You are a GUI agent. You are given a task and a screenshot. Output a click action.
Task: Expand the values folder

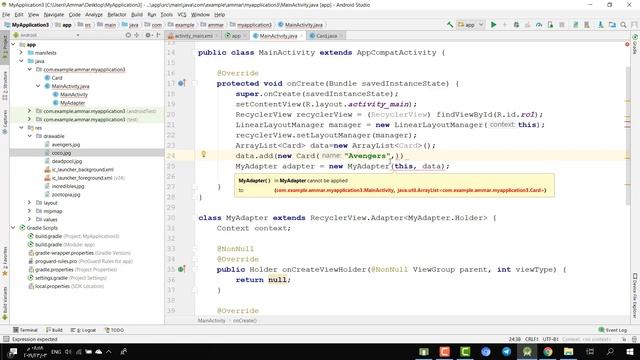pyautogui.click(x=29, y=219)
